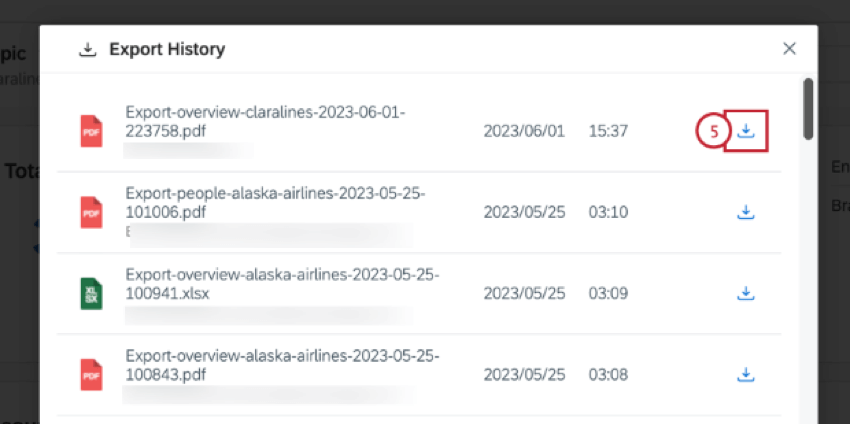Download the claralines 223758 PDF export
Screen dimensions: 850x424
tap(746, 130)
